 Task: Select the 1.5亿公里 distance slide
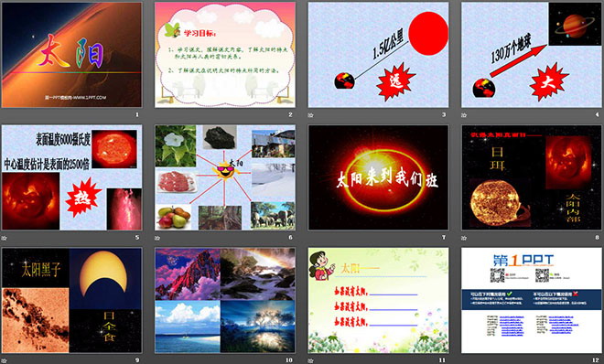pyautogui.click(x=378, y=55)
